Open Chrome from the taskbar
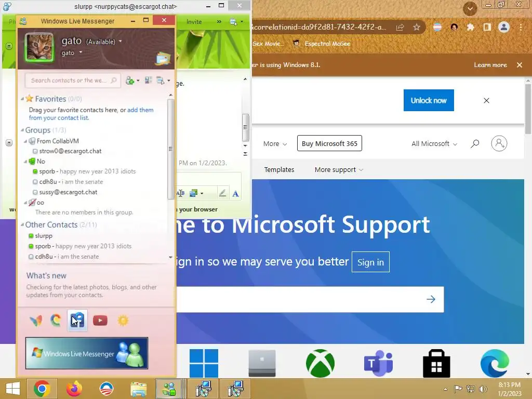The height and width of the screenshot is (399, 532). point(42,389)
